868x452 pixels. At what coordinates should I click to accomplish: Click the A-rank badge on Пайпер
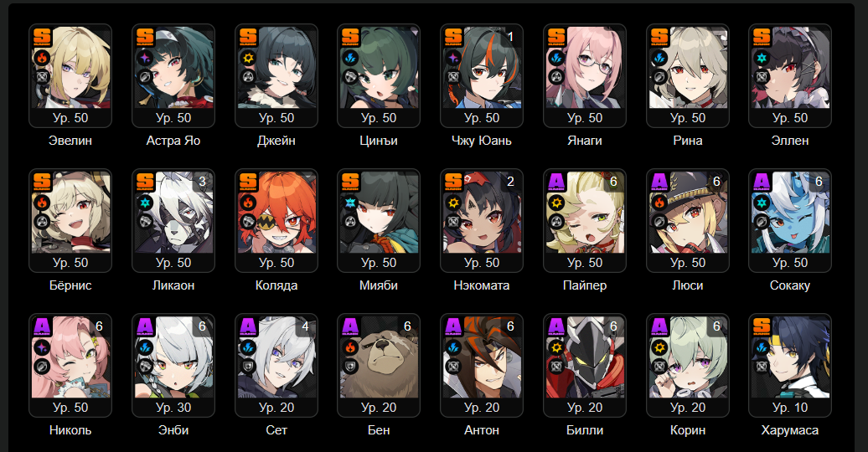click(x=557, y=182)
